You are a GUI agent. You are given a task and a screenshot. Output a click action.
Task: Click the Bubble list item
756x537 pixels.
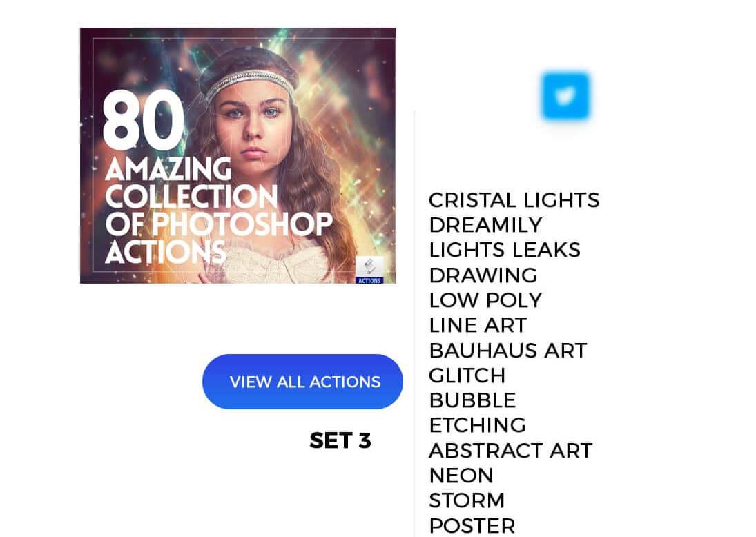click(x=472, y=400)
